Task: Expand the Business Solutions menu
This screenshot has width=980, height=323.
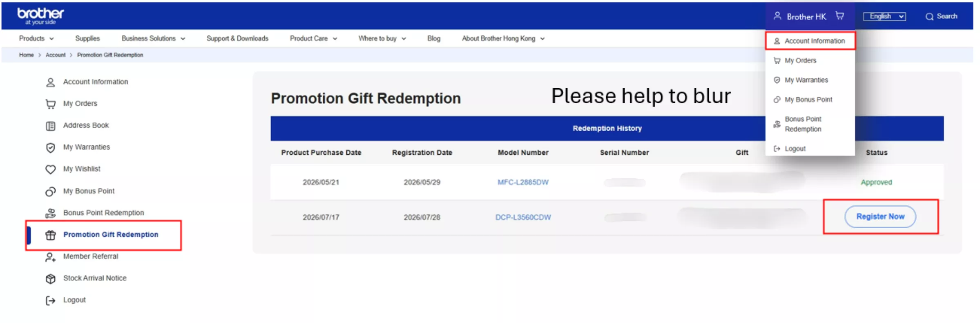Action: 153,38
